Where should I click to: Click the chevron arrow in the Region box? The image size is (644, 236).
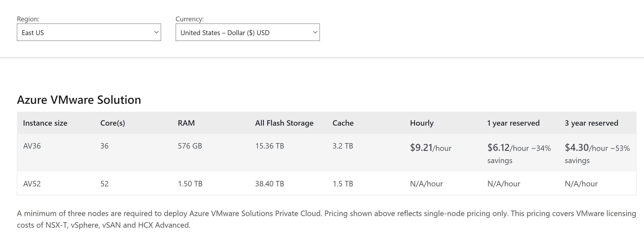click(156, 32)
